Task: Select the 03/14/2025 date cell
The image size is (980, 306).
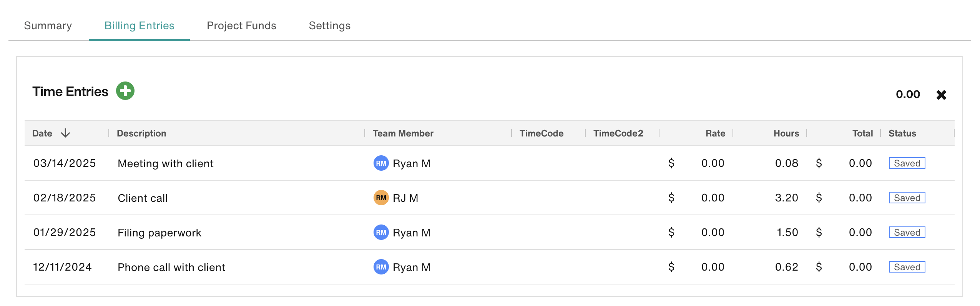Action: tap(65, 163)
